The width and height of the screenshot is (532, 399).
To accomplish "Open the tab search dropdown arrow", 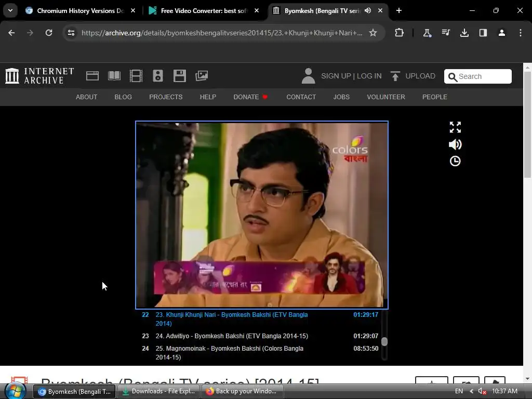I will pyautogui.click(x=10, y=10).
